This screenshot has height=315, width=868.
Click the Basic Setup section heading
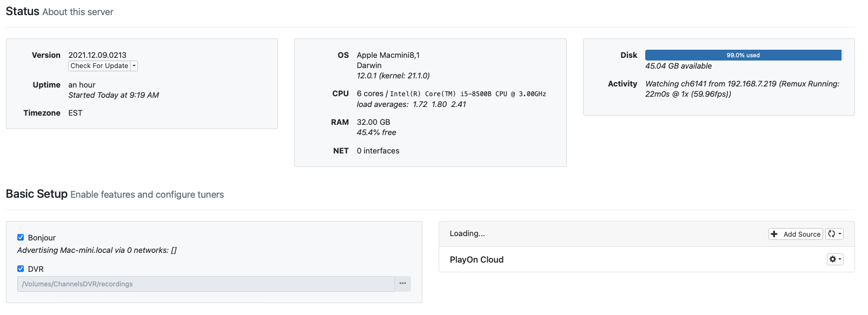coord(37,194)
